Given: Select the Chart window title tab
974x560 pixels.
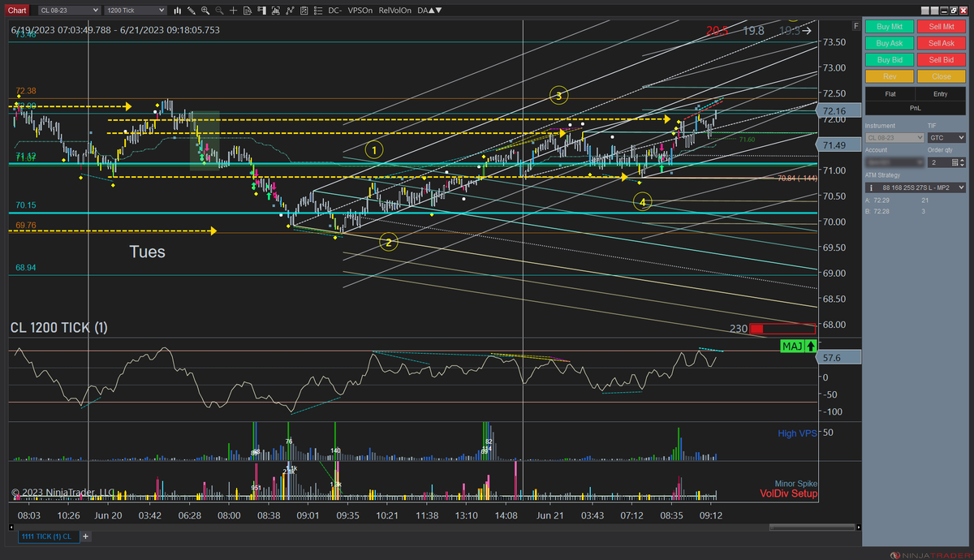Looking at the screenshot, I should tap(17, 11).
